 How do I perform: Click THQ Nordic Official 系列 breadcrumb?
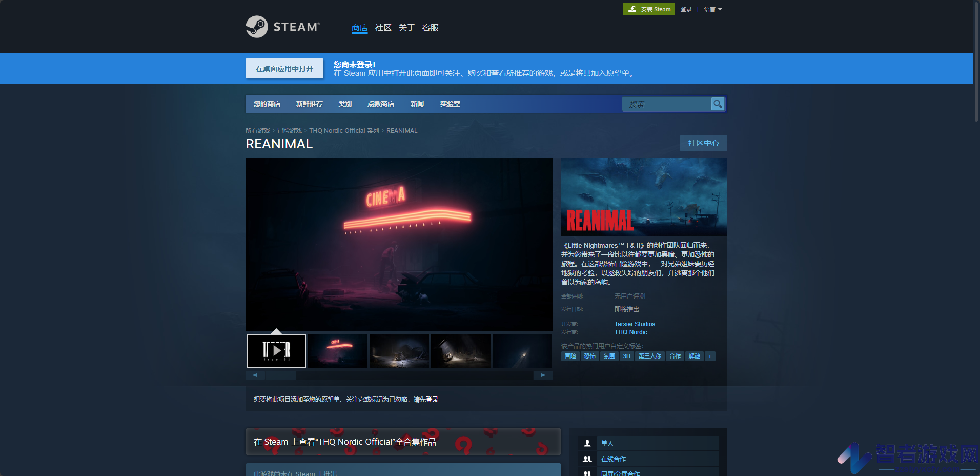click(x=344, y=131)
